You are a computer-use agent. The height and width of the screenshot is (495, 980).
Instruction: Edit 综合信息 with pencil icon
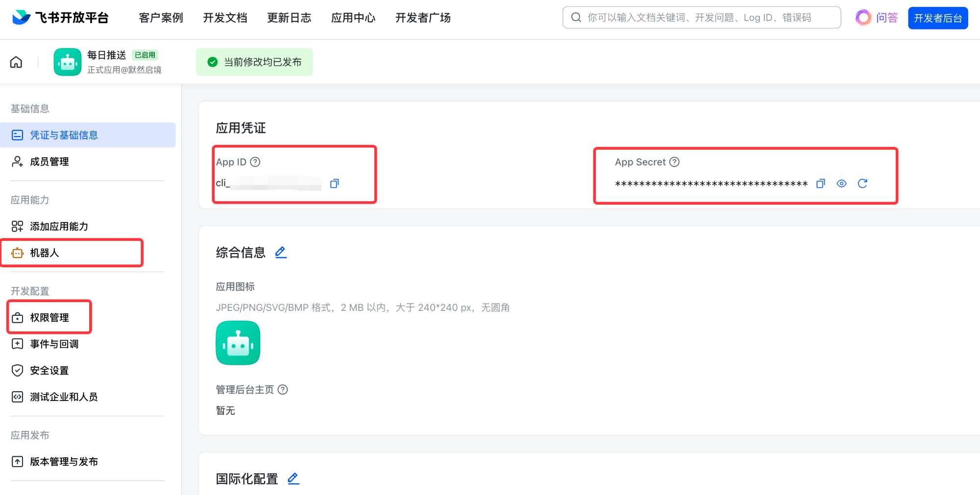pos(281,253)
